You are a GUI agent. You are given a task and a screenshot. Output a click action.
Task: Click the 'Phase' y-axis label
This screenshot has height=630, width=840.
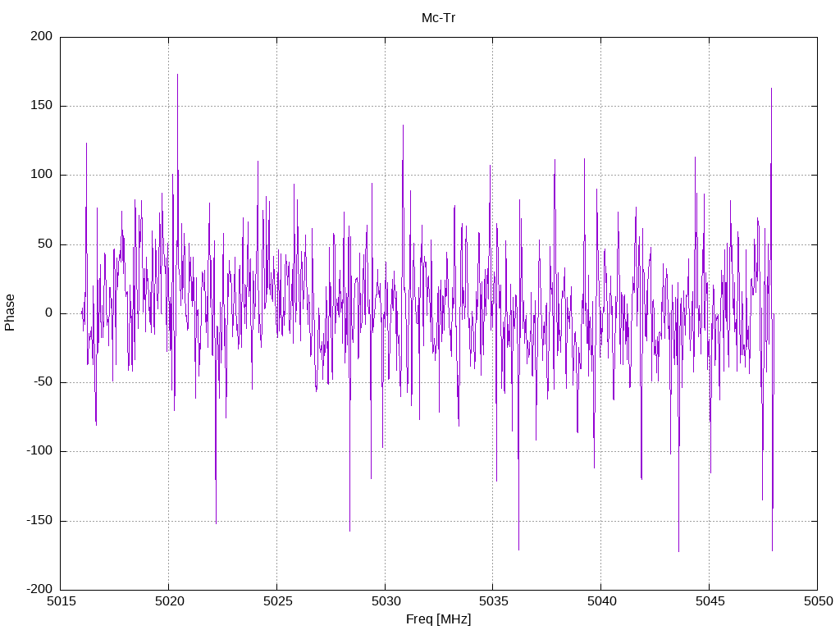pyautogui.click(x=10, y=313)
